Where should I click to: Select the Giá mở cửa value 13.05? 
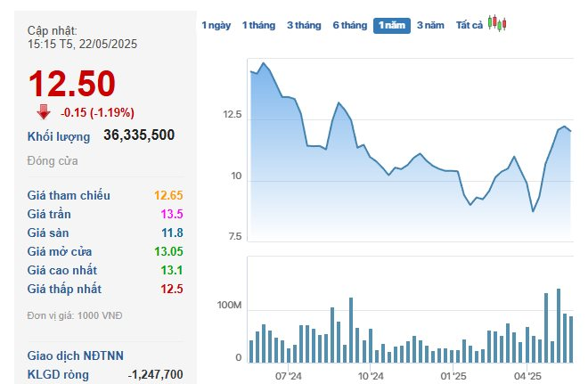pos(168,251)
